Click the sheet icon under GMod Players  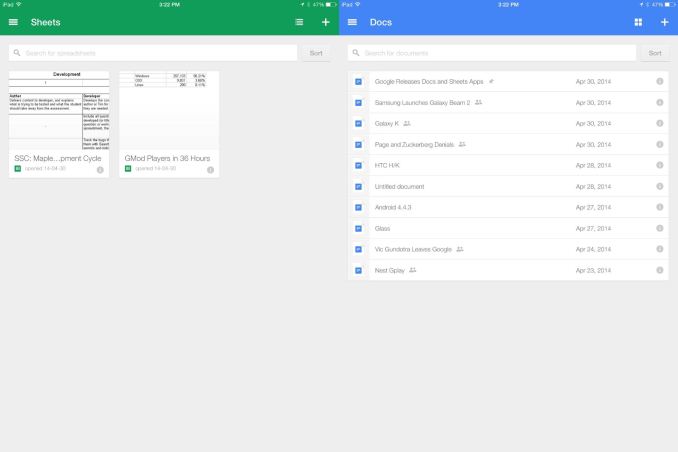click(128, 169)
